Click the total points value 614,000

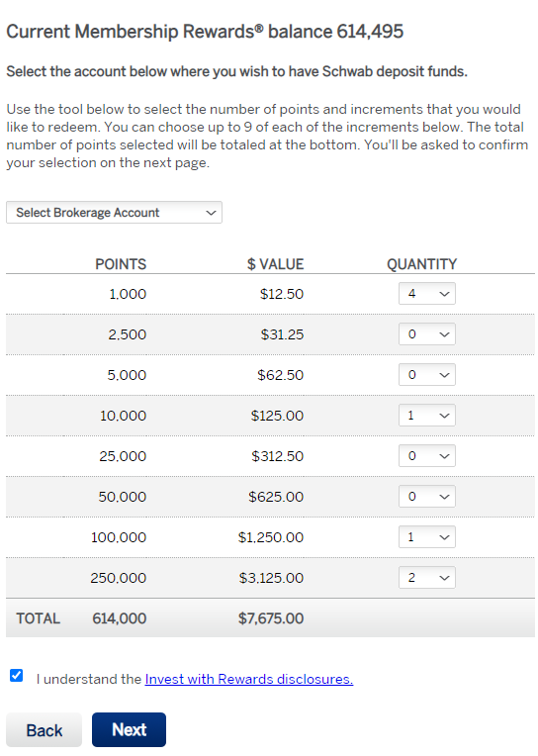click(x=119, y=618)
